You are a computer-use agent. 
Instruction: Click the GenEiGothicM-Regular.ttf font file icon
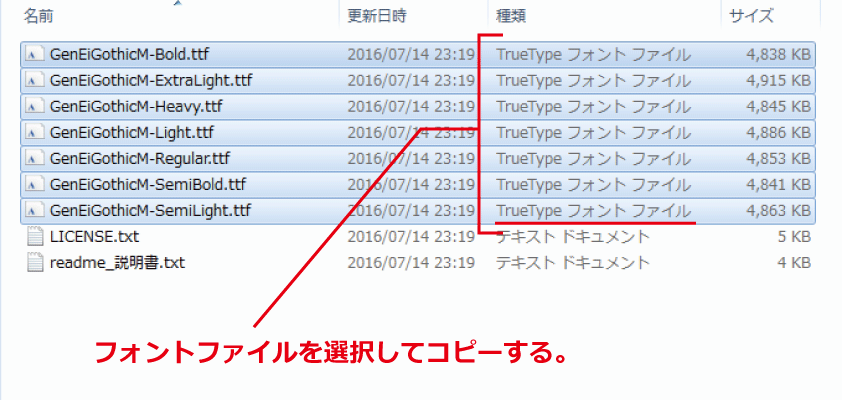pyautogui.click(x=35, y=158)
